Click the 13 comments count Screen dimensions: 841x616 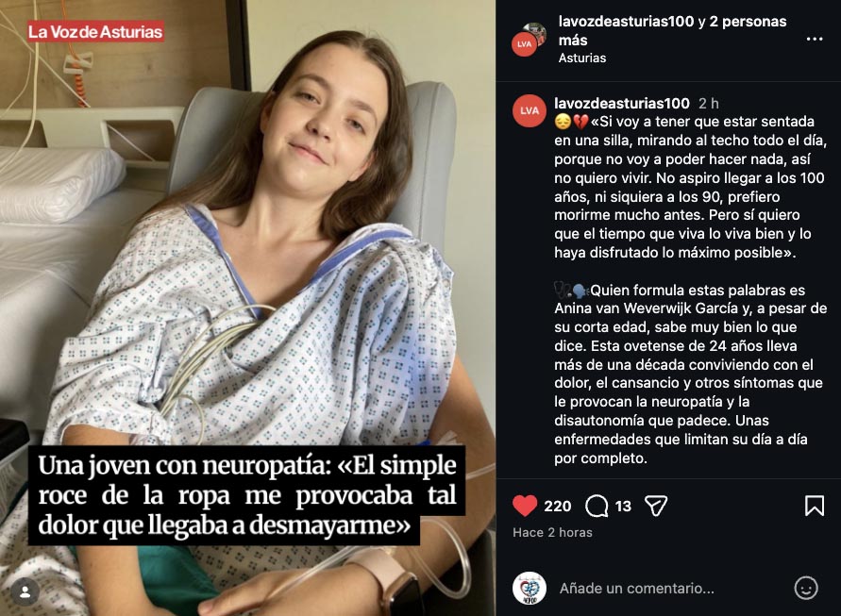[623, 506]
